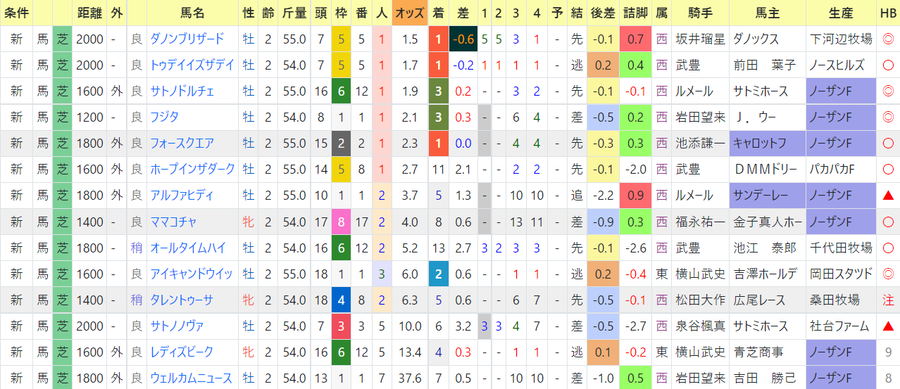Click the 距離 column header
Screen dimensions: 900x389
89,13
